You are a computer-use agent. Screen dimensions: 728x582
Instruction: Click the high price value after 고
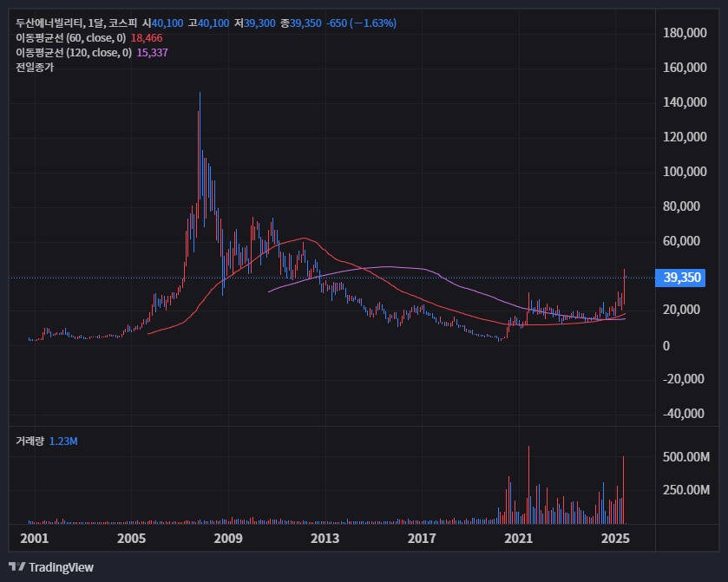pos(213,23)
